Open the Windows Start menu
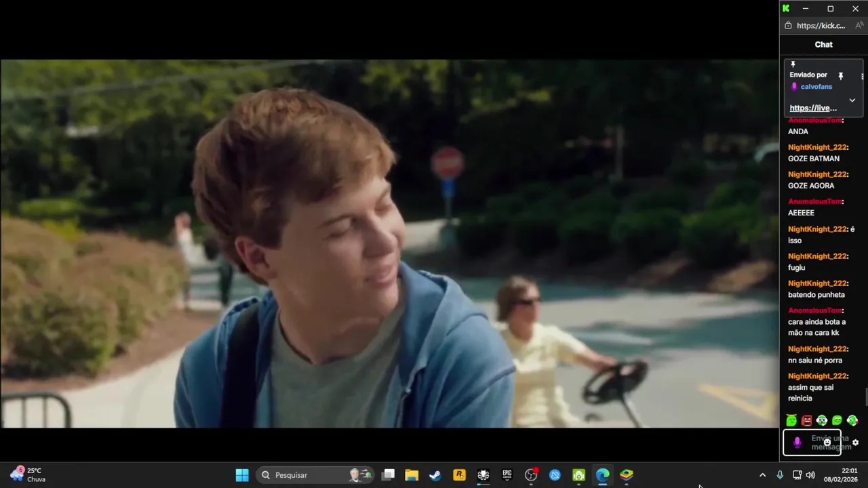 pos(242,475)
